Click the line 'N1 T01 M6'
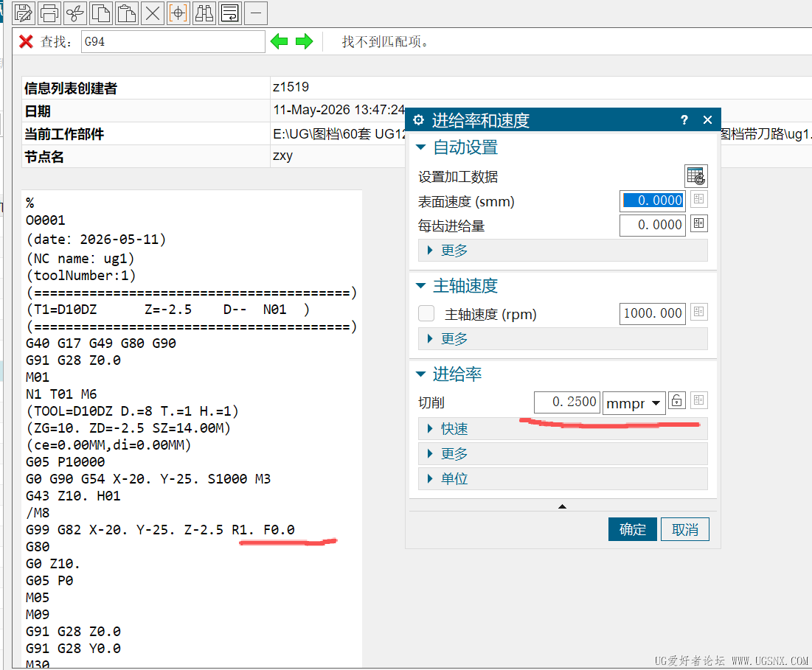Image resolution: width=812 pixels, height=670 pixels. click(61, 394)
